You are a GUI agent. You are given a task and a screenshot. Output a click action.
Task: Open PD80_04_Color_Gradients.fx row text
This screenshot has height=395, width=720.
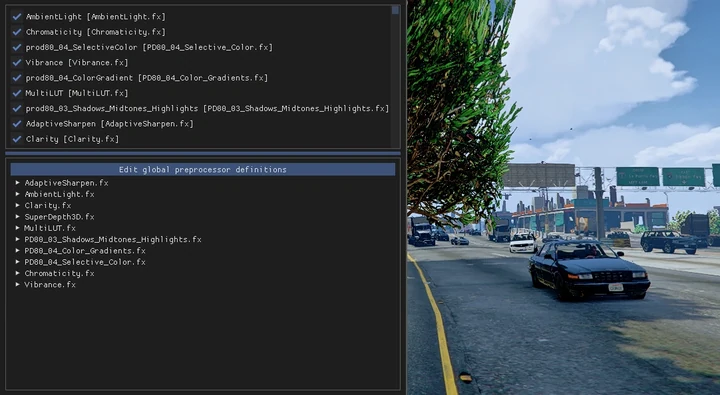click(85, 250)
